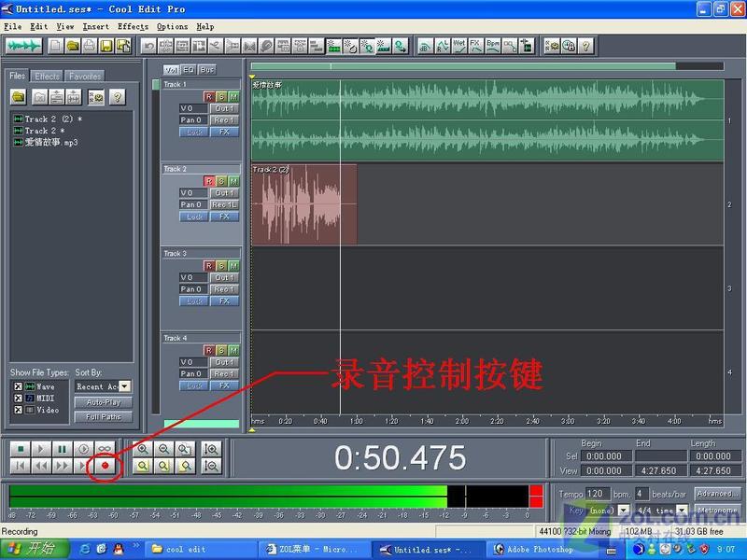Click Track 2's Rec 1L input button
The width and height of the screenshot is (747, 560).
(x=224, y=204)
